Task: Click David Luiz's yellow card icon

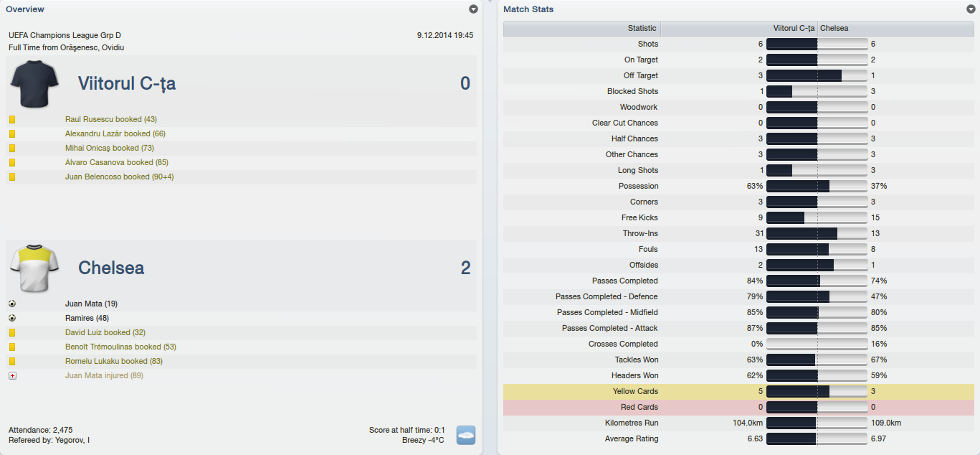Action: 12,332
